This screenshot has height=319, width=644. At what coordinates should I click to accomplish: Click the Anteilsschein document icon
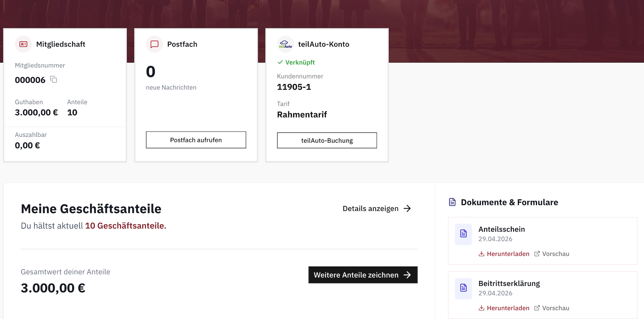coord(463,234)
